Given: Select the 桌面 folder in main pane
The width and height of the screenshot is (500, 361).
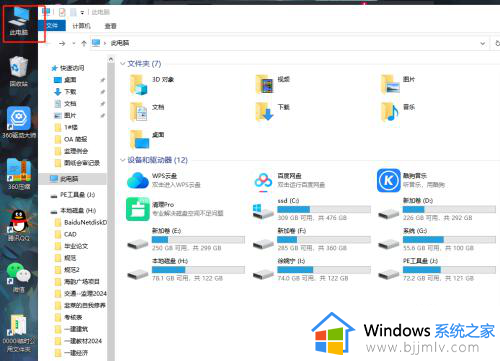Looking at the screenshot, I should pyautogui.click(x=147, y=139).
